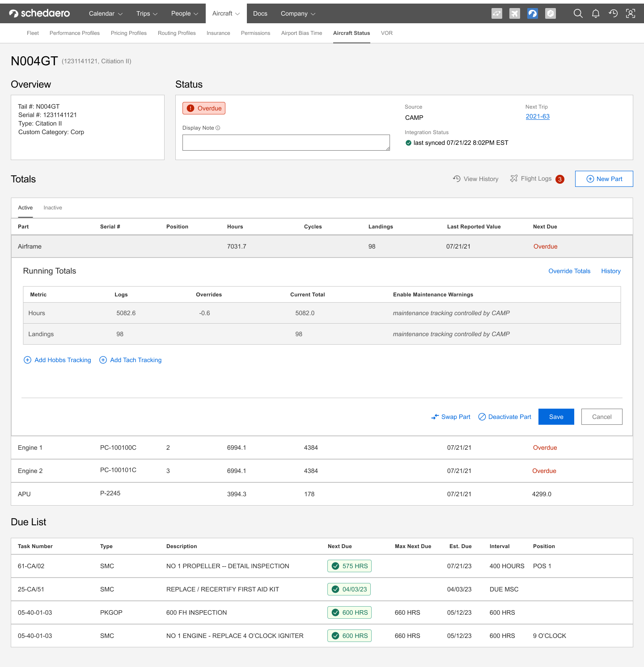Click the hexagon parts integration icon
Viewport: 644px width, 667px height.
[x=550, y=13]
